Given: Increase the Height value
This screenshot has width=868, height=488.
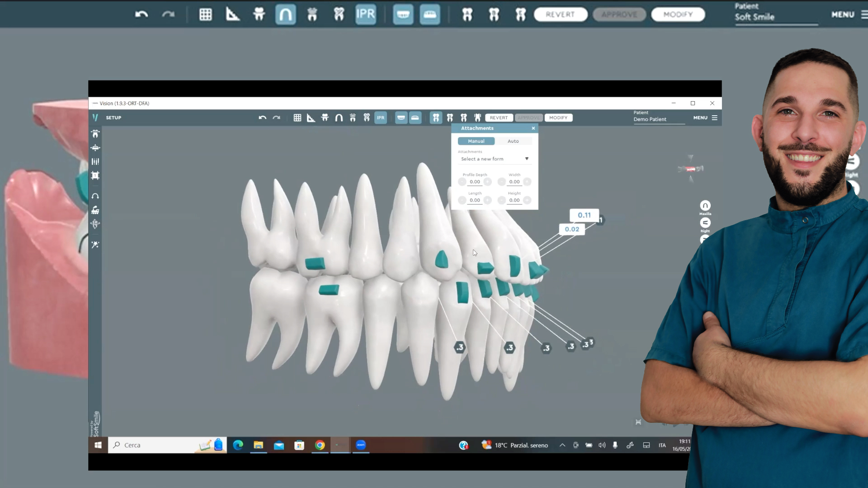Looking at the screenshot, I should coord(527,200).
